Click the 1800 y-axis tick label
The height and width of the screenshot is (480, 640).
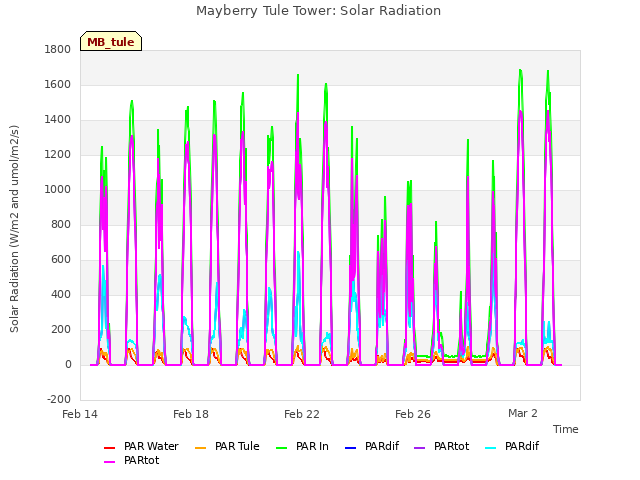58,50
